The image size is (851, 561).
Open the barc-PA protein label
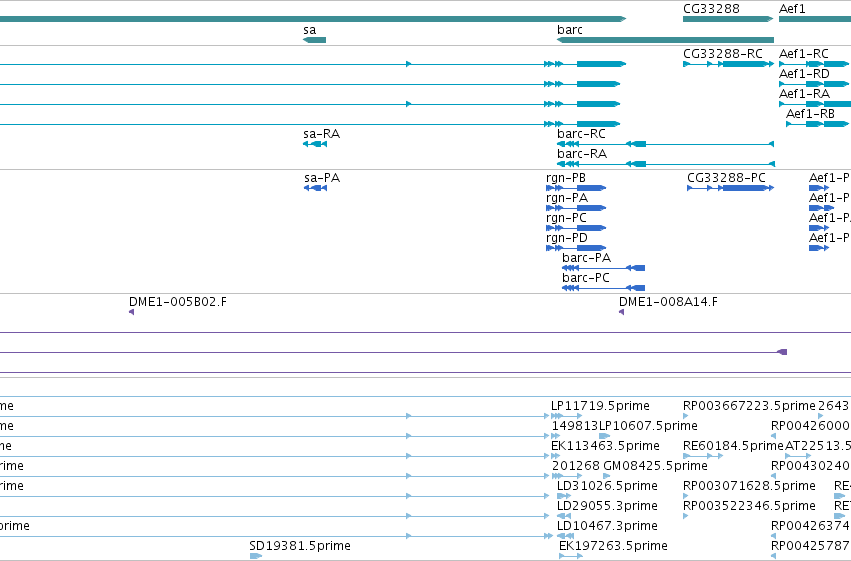pyautogui.click(x=587, y=258)
